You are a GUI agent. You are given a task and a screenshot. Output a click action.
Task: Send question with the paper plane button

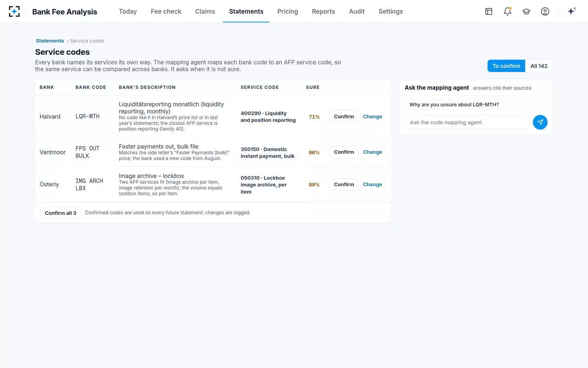tap(540, 122)
